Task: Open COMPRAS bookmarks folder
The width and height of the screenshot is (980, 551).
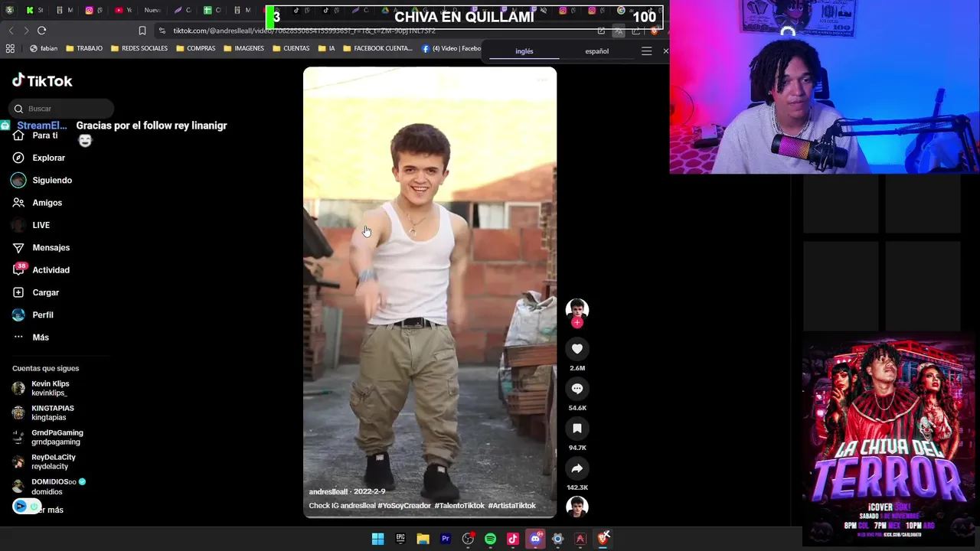Action: click(x=196, y=48)
